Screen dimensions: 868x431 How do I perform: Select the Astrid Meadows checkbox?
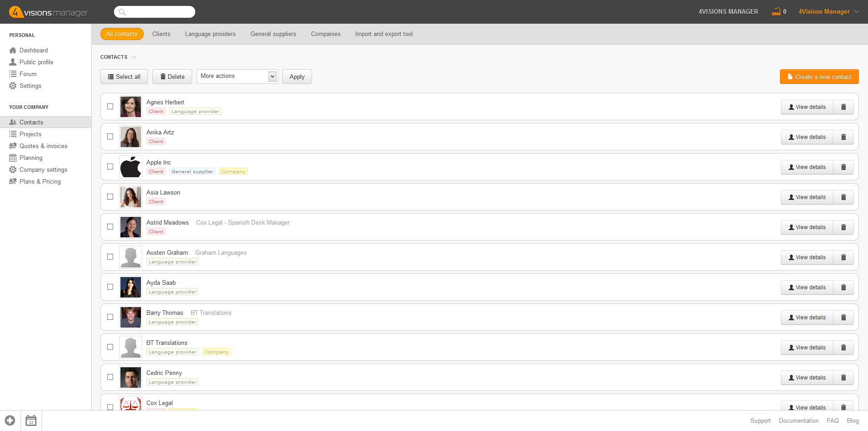[x=110, y=227]
